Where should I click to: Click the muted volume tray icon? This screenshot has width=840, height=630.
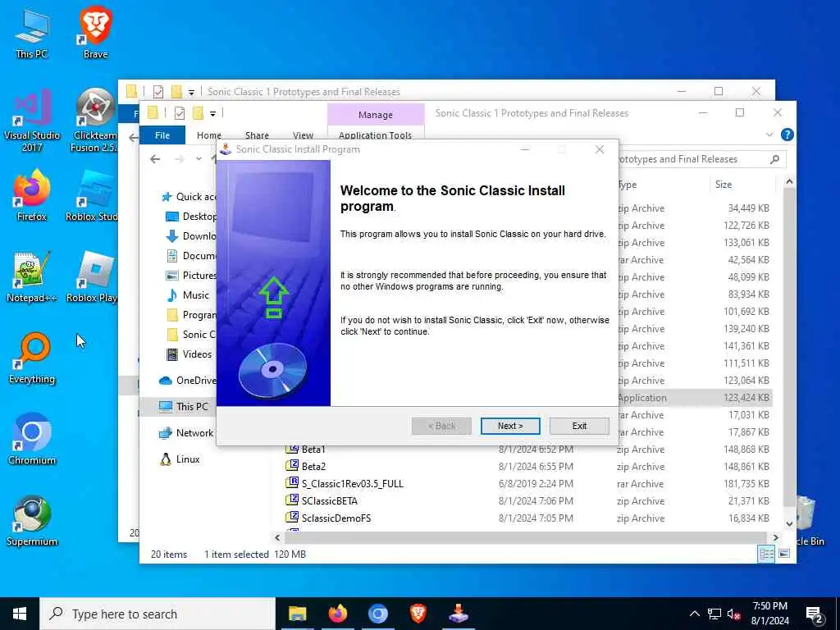click(x=734, y=614)
